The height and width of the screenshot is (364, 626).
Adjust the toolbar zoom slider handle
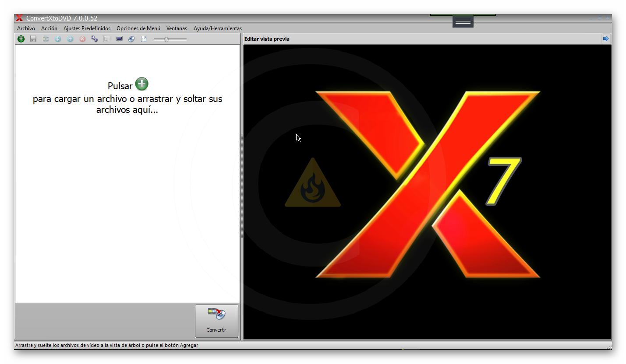pos(166,39)
